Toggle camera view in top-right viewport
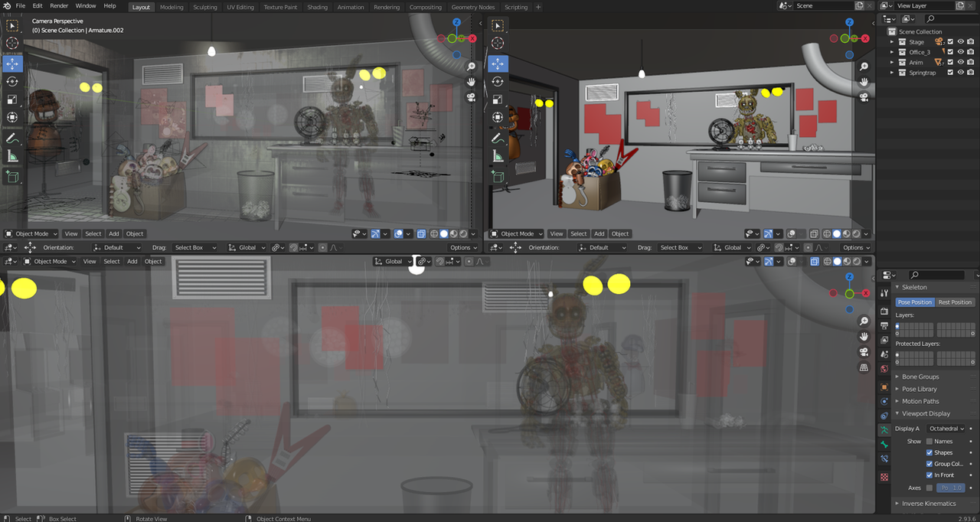 point(864,96)
